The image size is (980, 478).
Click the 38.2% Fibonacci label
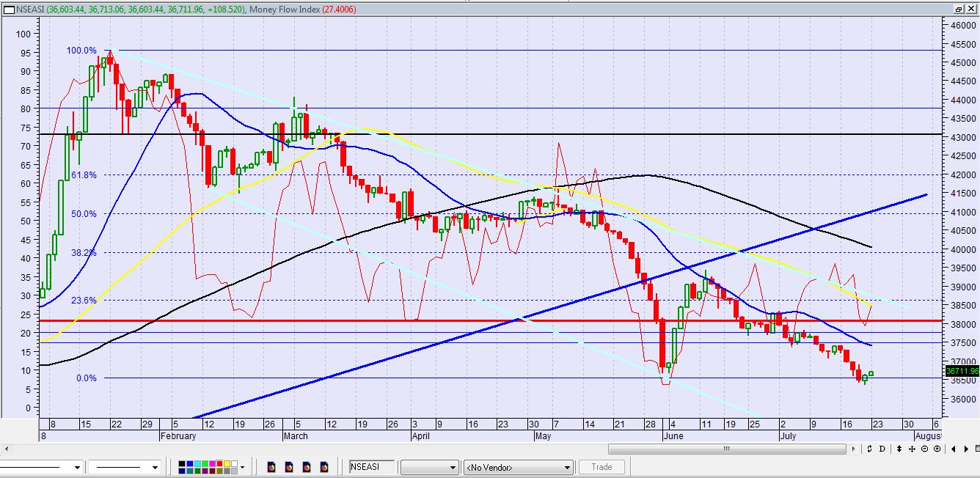point(84,253)
